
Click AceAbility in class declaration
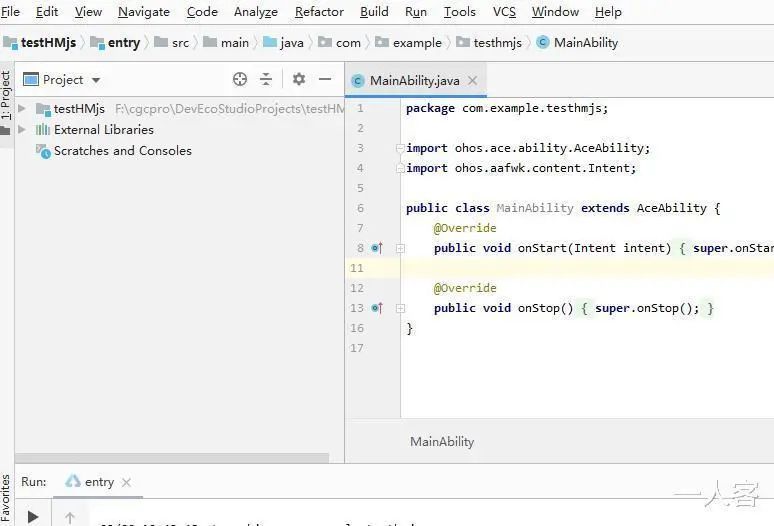(x=671, y=208)
